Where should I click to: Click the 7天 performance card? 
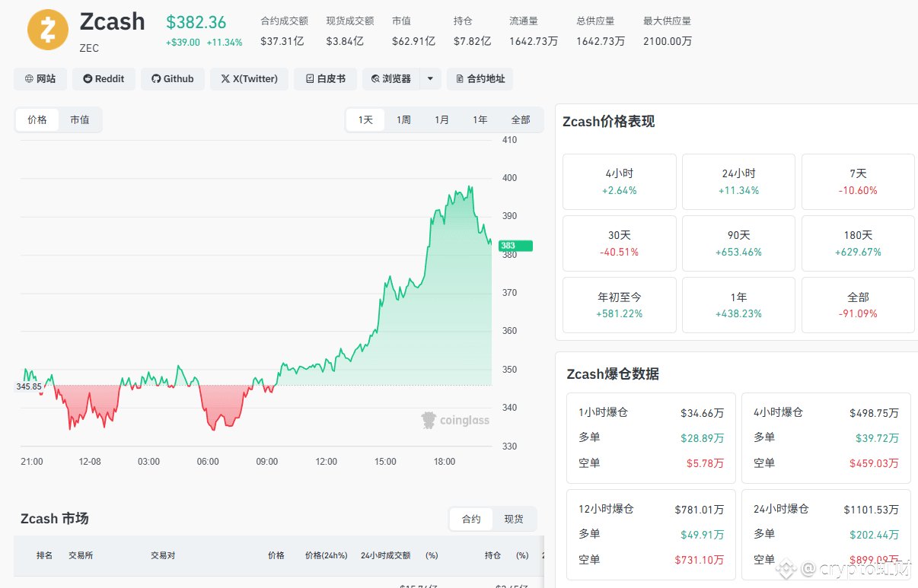tap(858, 182)
